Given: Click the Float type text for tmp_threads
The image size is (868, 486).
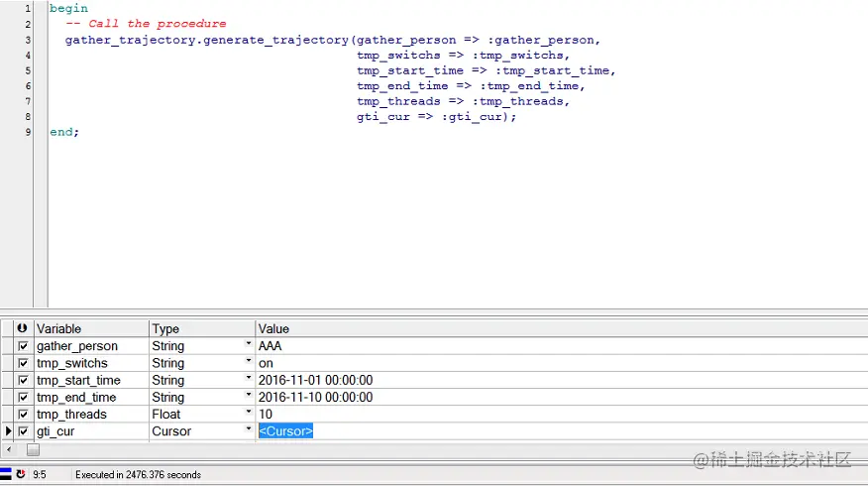Looking at the screenshot, I should (166, 415).
